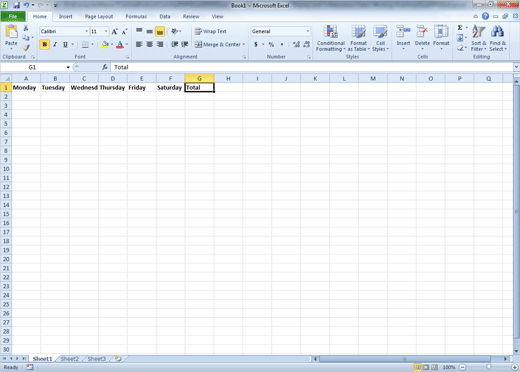Click the Wrap Text button
520x372 pixels.
pyautogui.click(x=211, y=31)
